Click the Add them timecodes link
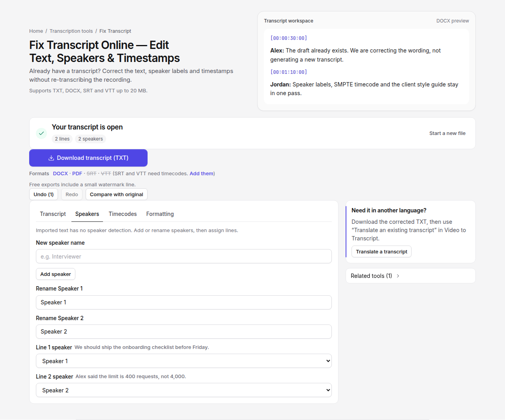This screenshot has height=420, width=505. point(202,173)
